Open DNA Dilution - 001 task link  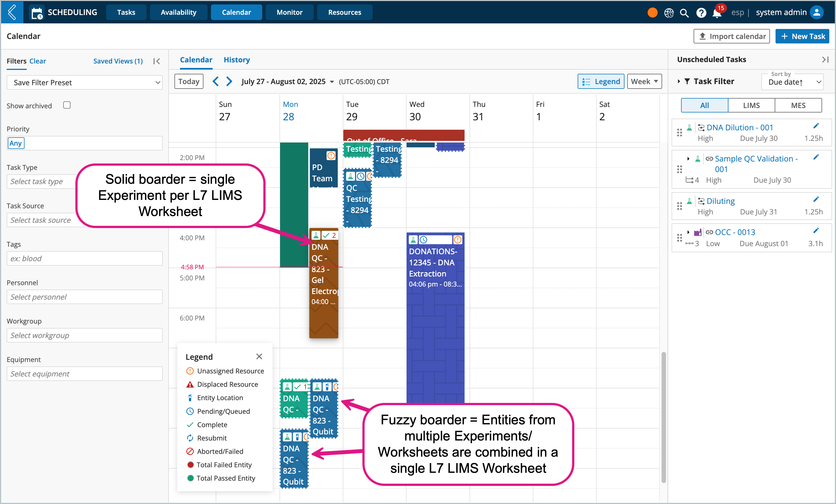[x=740, y=128]
